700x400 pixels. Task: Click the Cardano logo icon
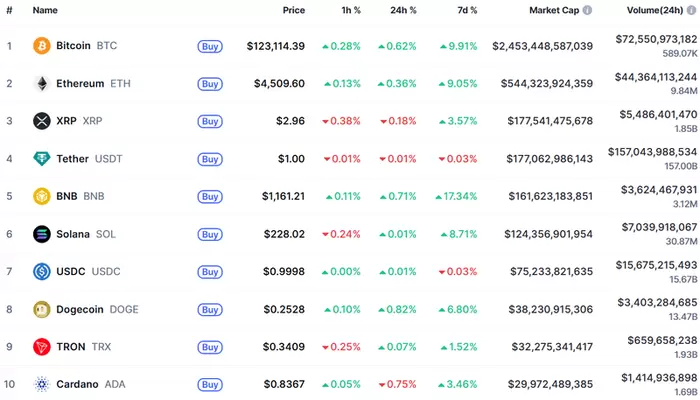(x=41, y=384)
